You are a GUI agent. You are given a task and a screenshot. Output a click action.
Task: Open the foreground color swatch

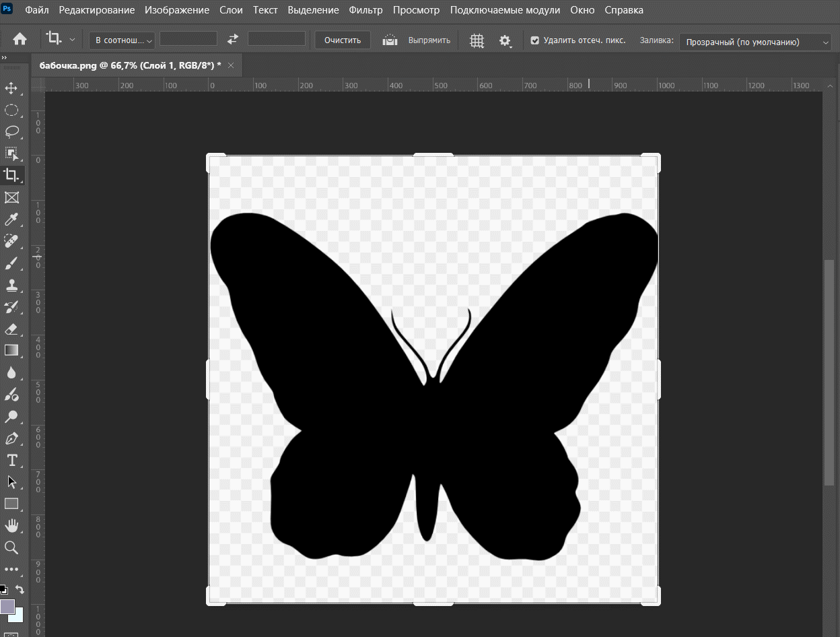point(7,606)
